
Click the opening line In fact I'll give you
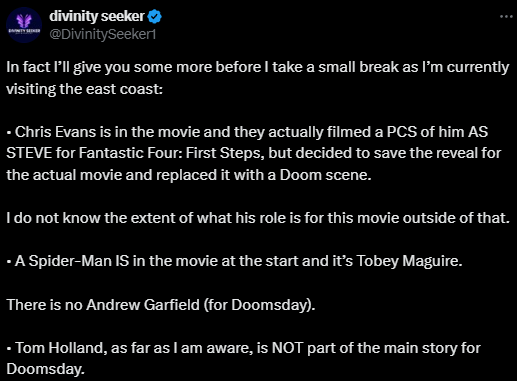click(68, 67)
